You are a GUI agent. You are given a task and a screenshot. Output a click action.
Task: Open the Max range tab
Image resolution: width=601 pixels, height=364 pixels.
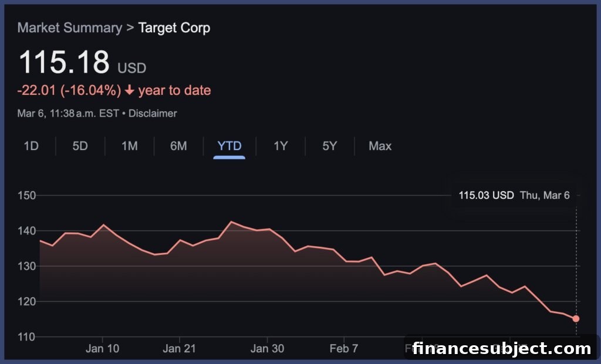tap(380, 146)
